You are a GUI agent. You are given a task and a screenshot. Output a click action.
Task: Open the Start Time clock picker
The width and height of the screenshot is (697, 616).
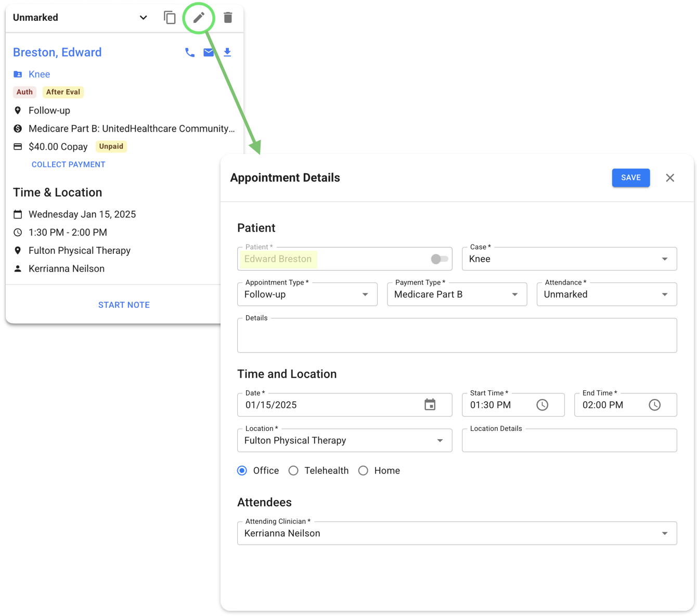(x=543, y=405)
